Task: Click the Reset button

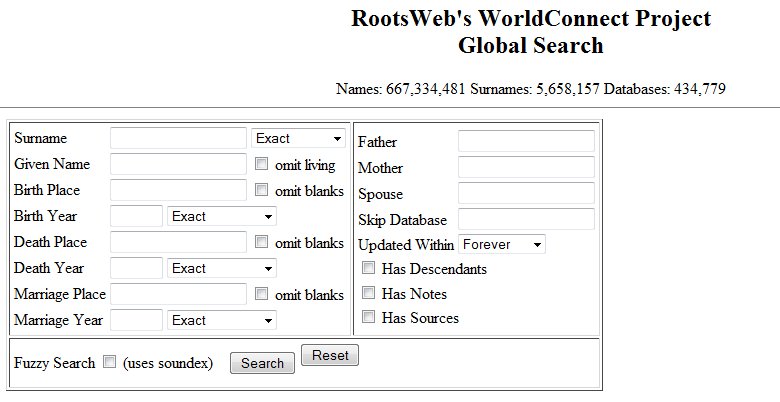Action: click(x=330, y=355)
